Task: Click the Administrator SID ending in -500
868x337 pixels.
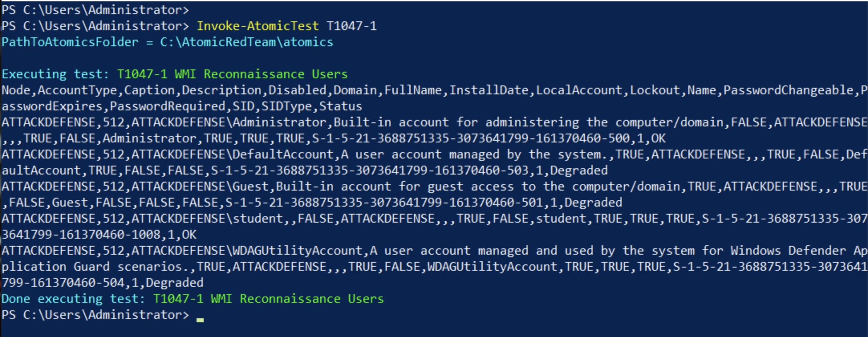Action: (x=471, y=138)
